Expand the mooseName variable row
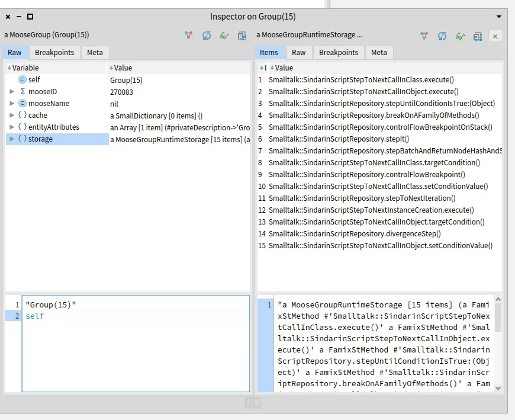 coord(12,103)
